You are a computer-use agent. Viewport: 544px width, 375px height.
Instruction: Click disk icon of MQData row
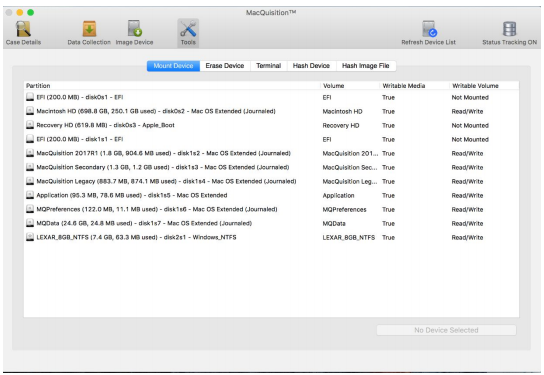point(30,223)
